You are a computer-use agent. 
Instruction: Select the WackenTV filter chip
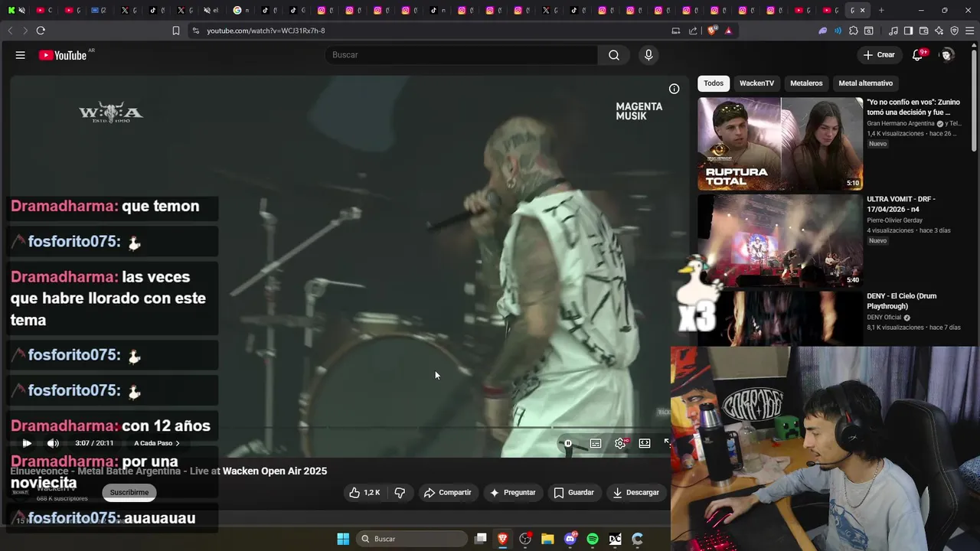756,83
